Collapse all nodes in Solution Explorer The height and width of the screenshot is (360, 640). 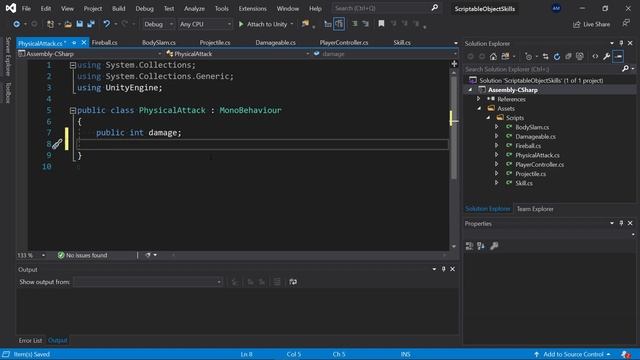pos(568,56)
